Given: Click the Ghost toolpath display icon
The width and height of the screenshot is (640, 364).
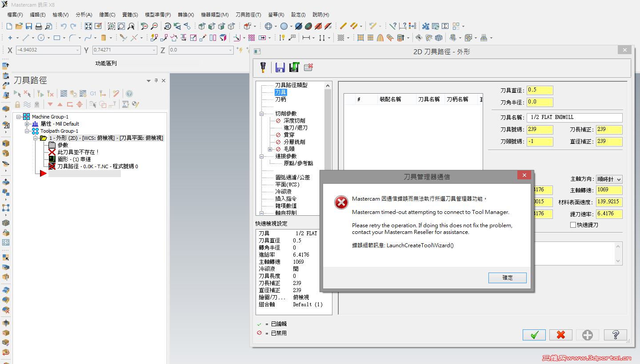Looking at the screenshot, I should coord(37,104).
